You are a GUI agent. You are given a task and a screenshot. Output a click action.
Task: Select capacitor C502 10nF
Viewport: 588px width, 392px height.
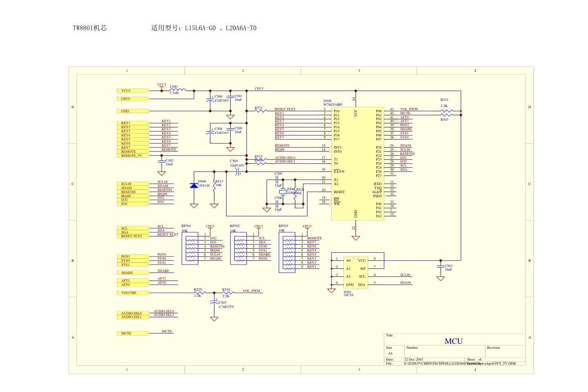(162, 162)
